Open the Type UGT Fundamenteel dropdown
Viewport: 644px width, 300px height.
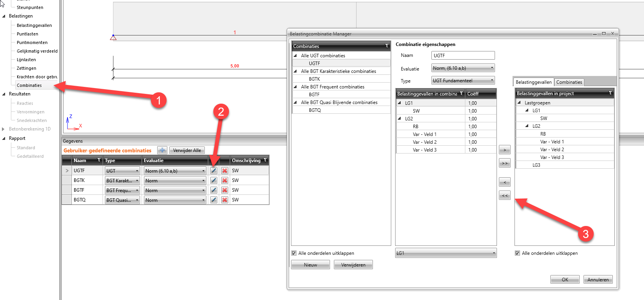coord(463,81)
